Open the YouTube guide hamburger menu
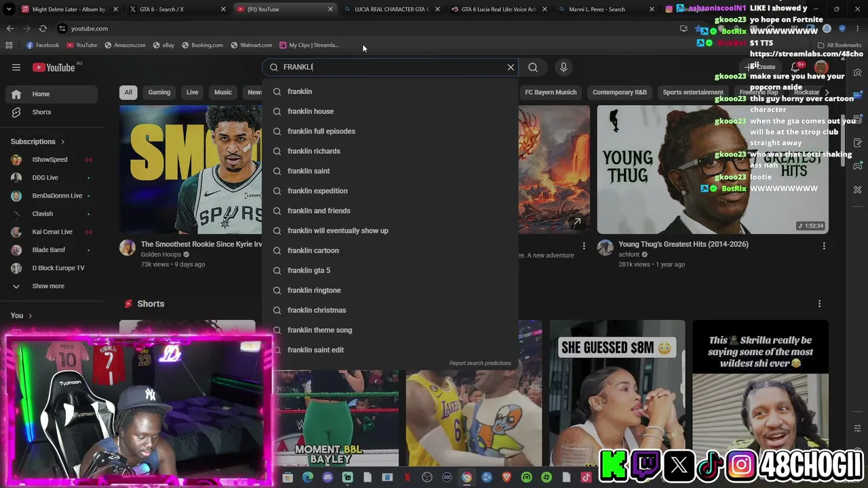Image resolution: width=868 pixels, height=488 pixels. tap(16, 67)
